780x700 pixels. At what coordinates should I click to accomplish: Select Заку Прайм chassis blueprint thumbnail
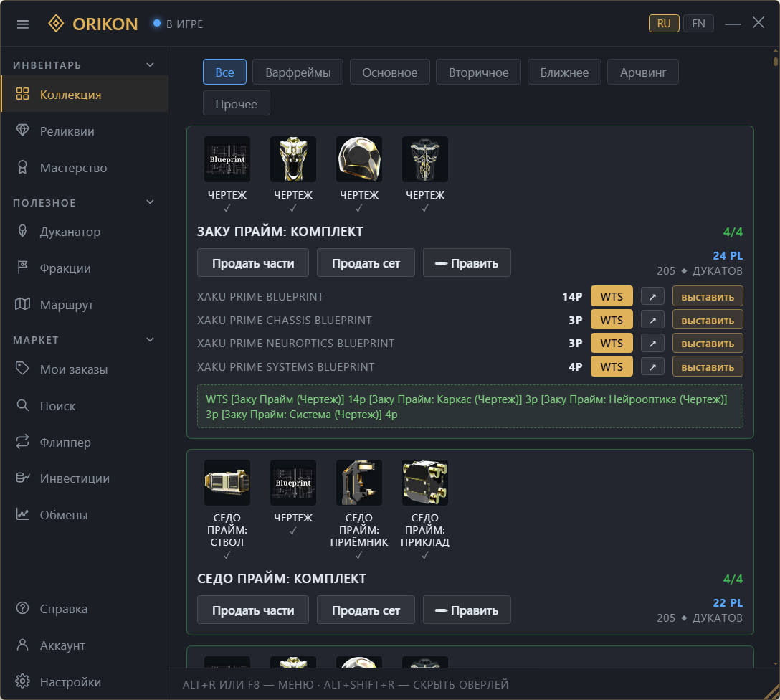293,159
